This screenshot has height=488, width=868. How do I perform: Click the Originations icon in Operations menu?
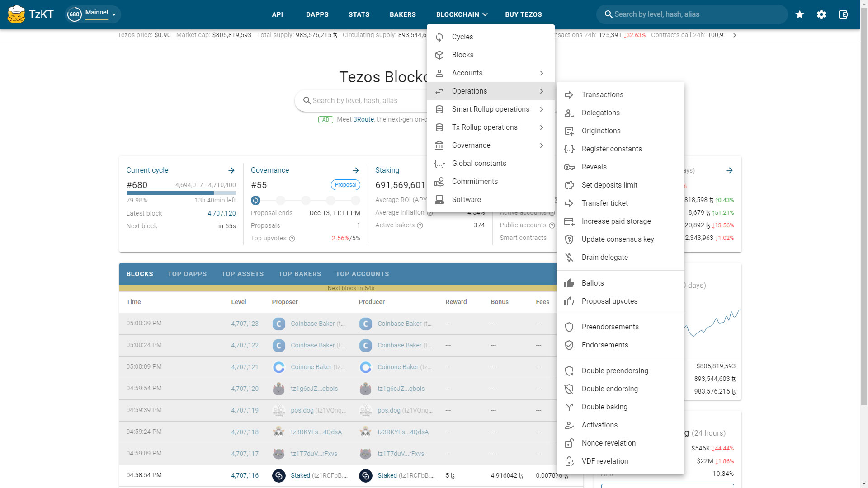[569, 131]
